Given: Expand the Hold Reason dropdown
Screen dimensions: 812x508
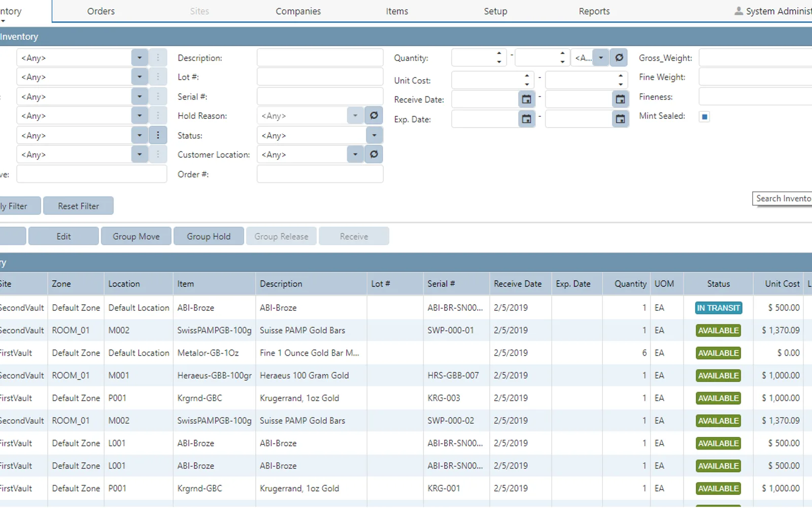Looking at the screenshot, I should click(x=355, y=116).
